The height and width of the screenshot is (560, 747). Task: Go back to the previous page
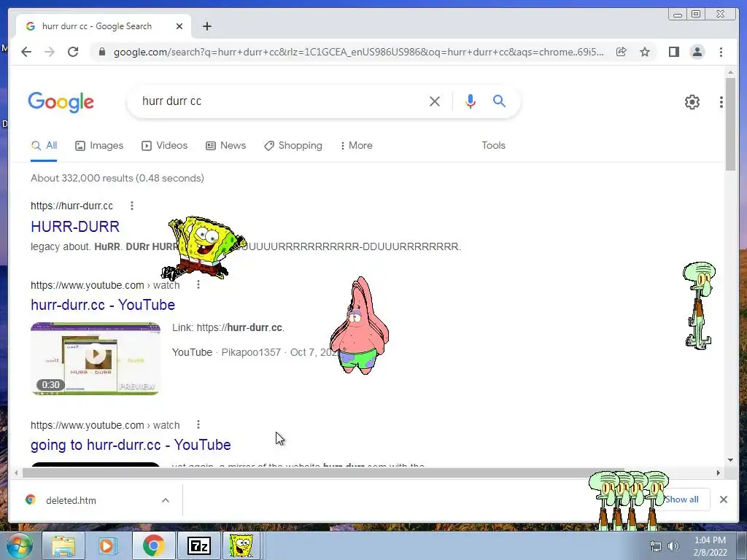(x=26, y=52)
